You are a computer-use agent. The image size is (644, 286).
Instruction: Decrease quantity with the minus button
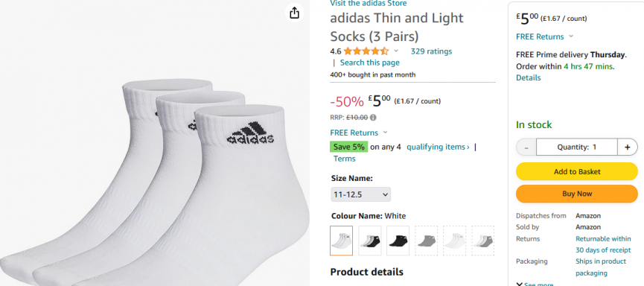pyautogui.click(x=526, y=147)
